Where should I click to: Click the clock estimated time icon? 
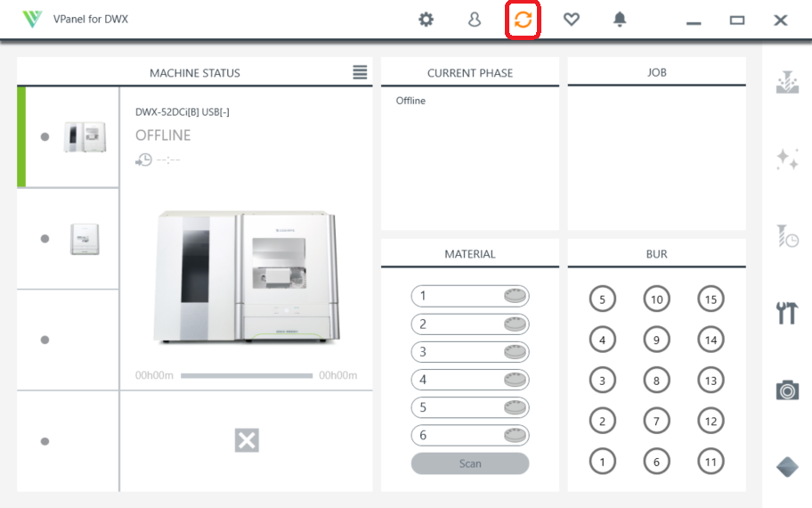point(143,160)
